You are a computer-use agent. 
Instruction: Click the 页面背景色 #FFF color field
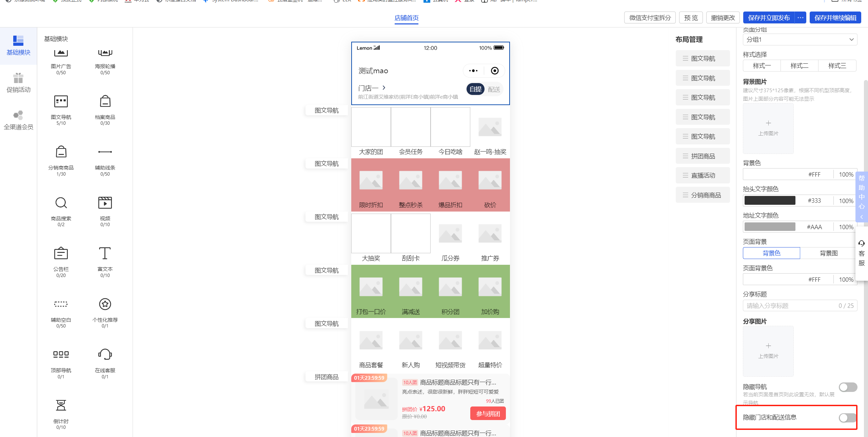pyautogui.click(x=800, y=279)
